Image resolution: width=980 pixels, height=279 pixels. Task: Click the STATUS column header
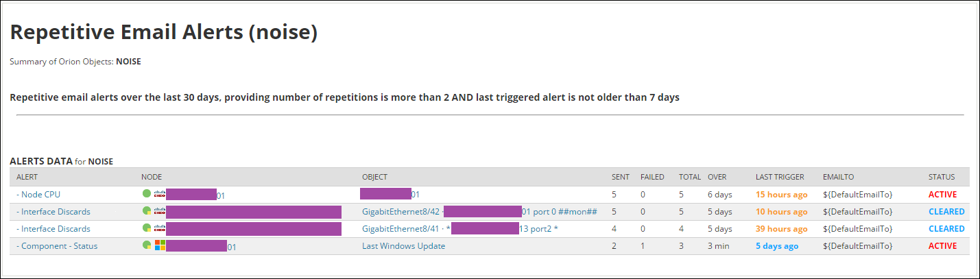[x=942, y=177]
